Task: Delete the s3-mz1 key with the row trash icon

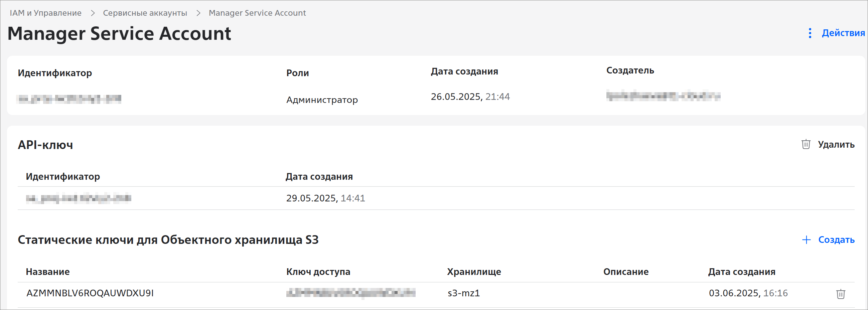Action: [840, 294]
